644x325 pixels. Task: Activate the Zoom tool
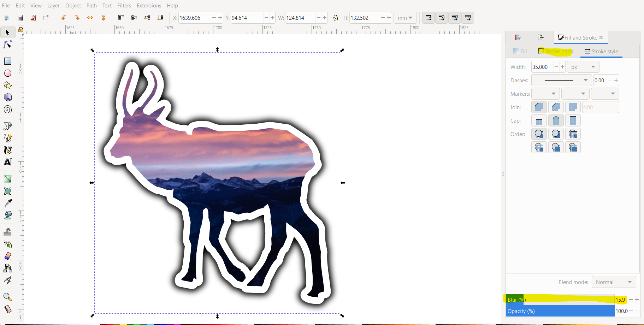tap(7, 297)
